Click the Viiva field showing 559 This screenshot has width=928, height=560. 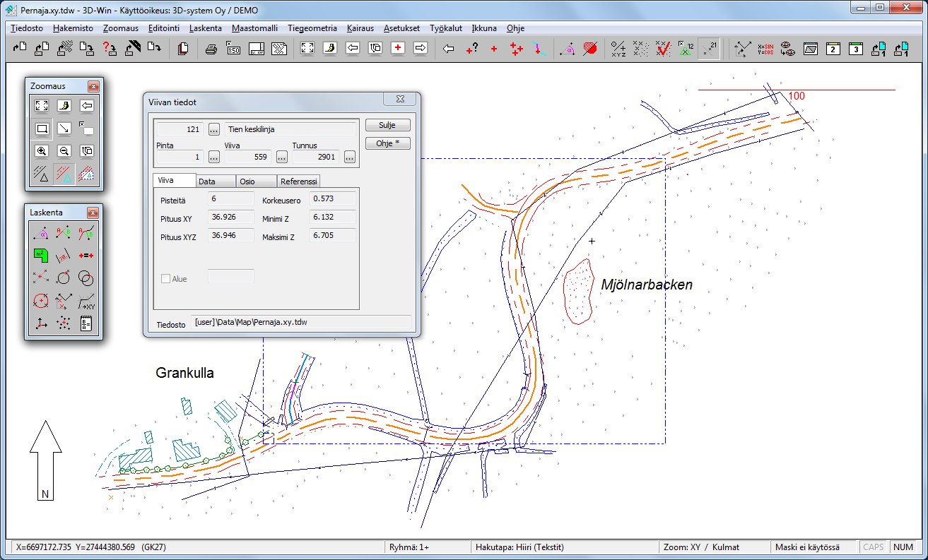[x=249, y=157]
